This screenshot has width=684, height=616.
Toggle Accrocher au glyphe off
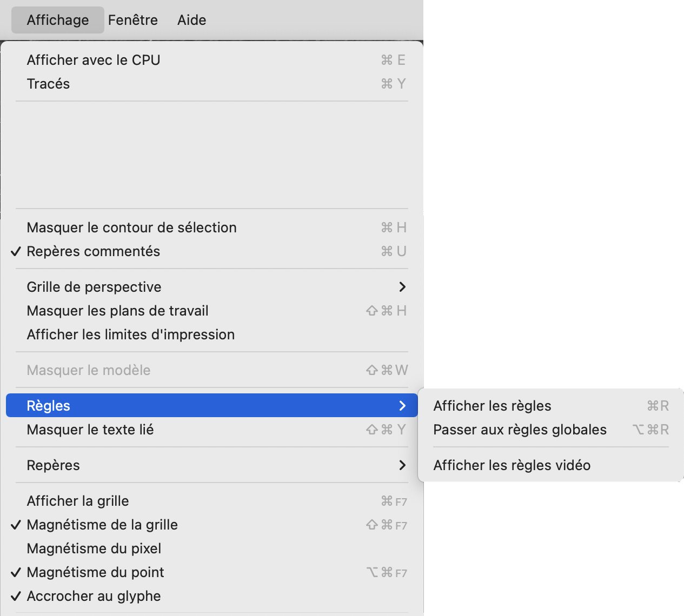click(x=94, y=596)
